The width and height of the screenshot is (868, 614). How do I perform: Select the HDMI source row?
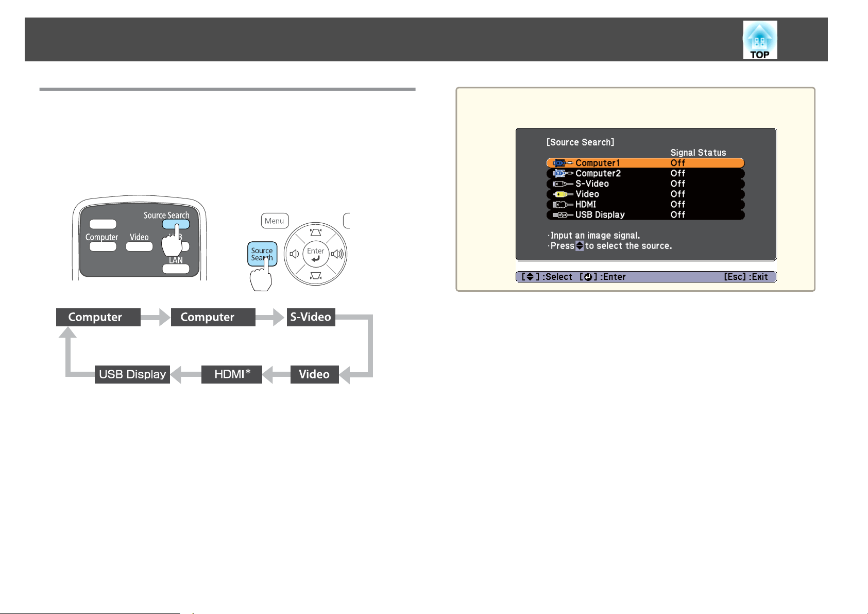[x=645, y=204]
